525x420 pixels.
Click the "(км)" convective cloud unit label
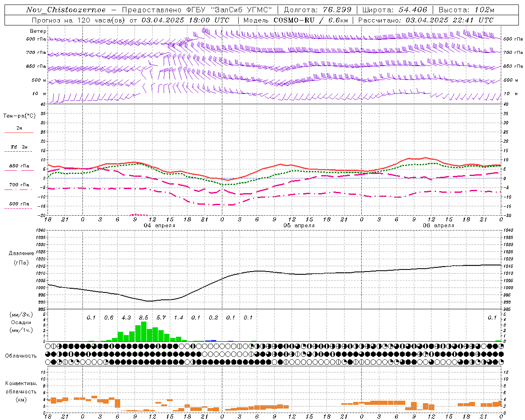click(21, 399)
